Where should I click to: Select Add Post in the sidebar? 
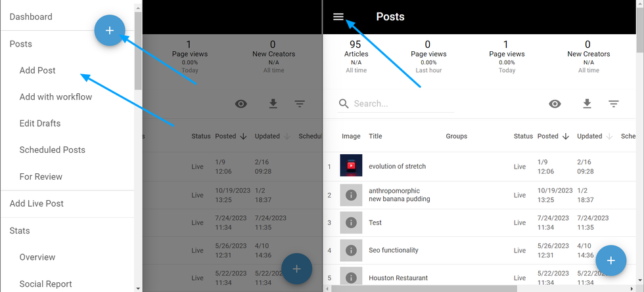pyautogui.click(x=37, y=70)
